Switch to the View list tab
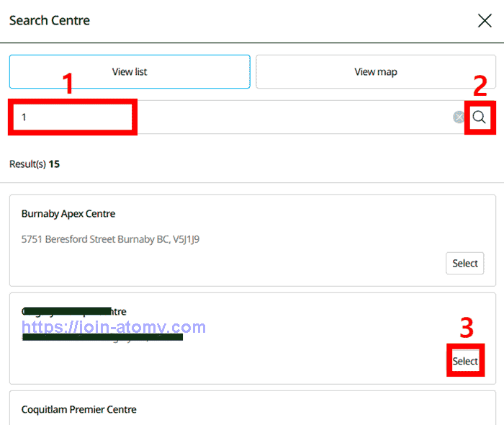 [130, 72]
